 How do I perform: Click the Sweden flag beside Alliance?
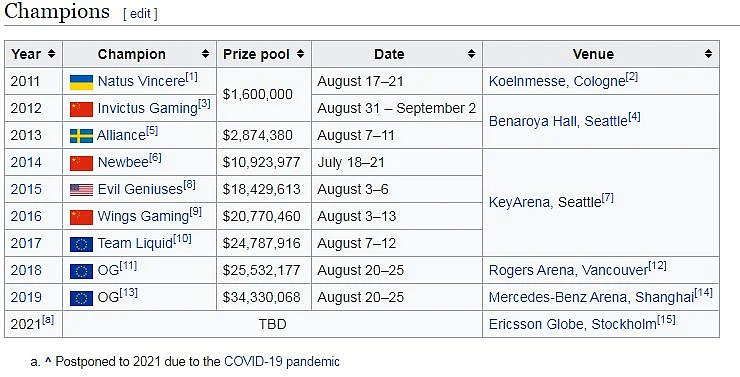click(82, 136)
